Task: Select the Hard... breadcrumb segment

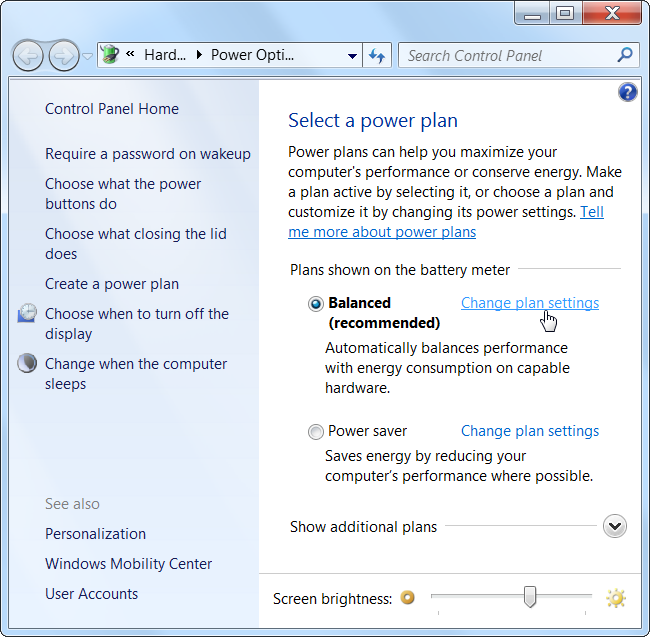Action: coord(165,55)
